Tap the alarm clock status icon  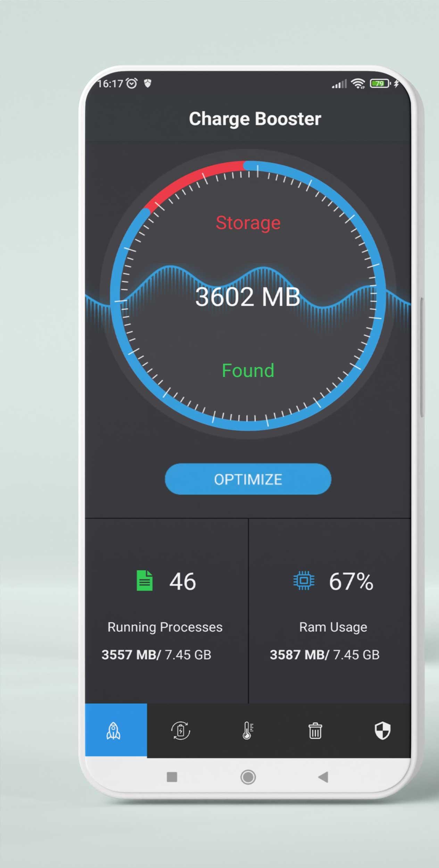point(132,83)
